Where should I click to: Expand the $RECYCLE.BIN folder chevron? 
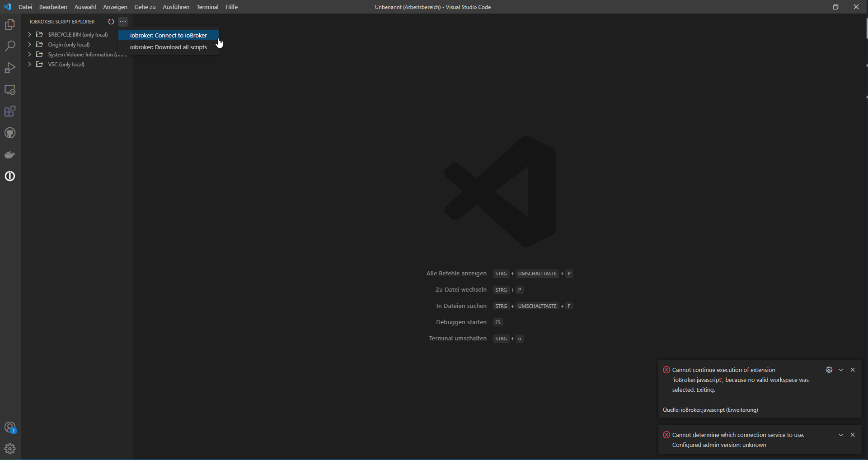29,34
